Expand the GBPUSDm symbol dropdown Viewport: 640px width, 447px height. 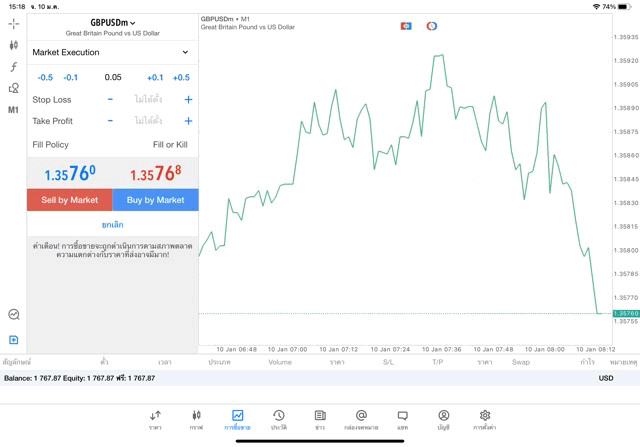click(x=113, y=22)
